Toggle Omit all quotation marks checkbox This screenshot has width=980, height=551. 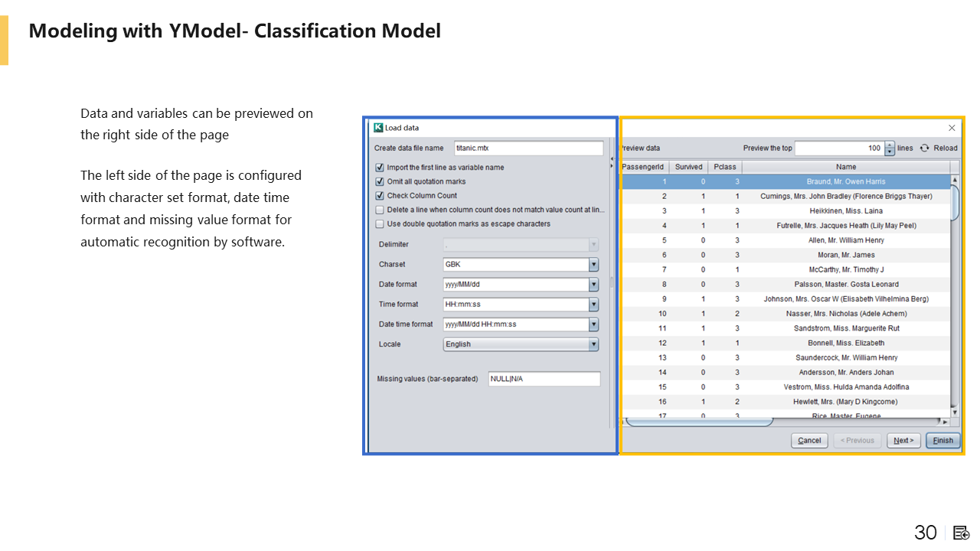pos(381,182)
